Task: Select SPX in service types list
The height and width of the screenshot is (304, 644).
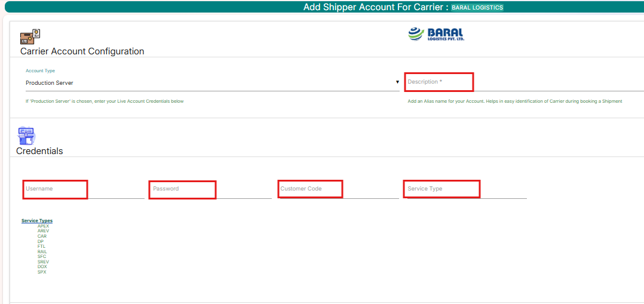Action: [42, 272]
